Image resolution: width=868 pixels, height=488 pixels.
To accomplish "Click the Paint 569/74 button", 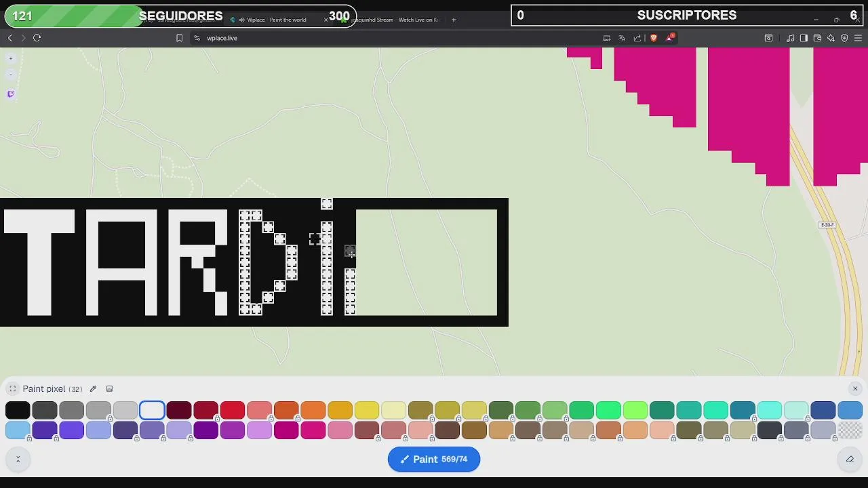I will coord(434,459).
